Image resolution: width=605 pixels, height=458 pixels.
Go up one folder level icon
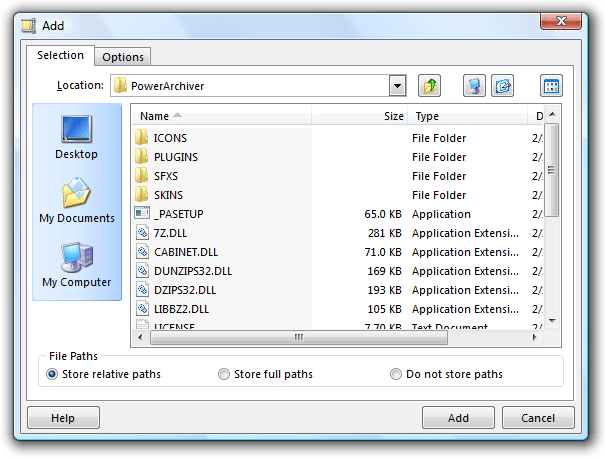tap(429, 86)
